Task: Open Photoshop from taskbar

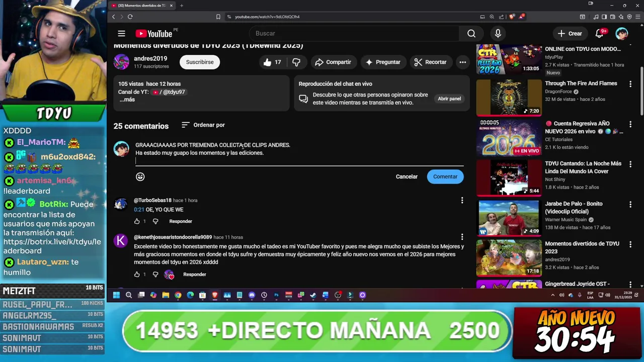Action: [x=276, y=295]
